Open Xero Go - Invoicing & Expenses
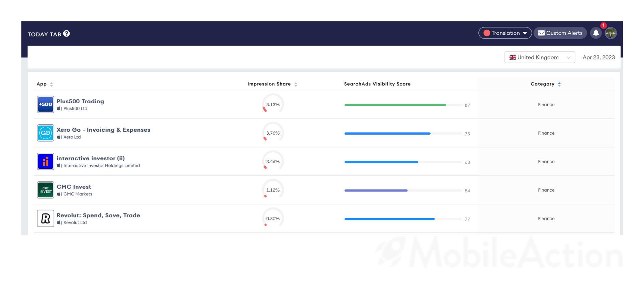 103,130
